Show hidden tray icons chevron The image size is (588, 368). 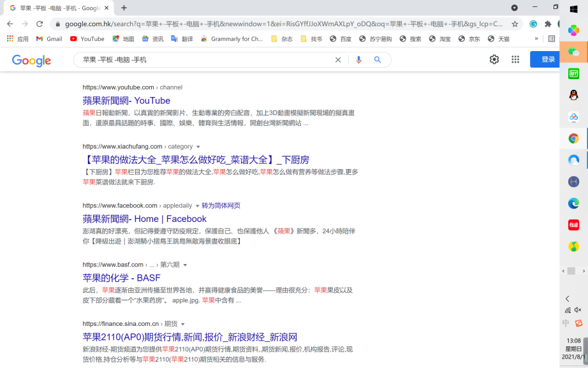[568, 298]
